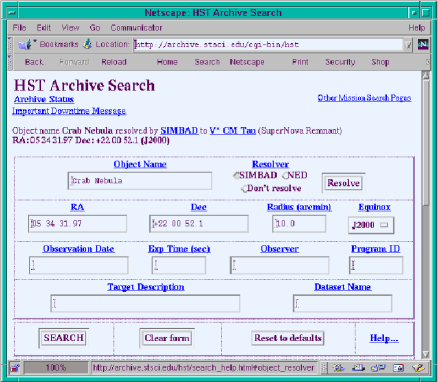Open the Help menu
The image size is (438, 382).
[x=417, y=28]
